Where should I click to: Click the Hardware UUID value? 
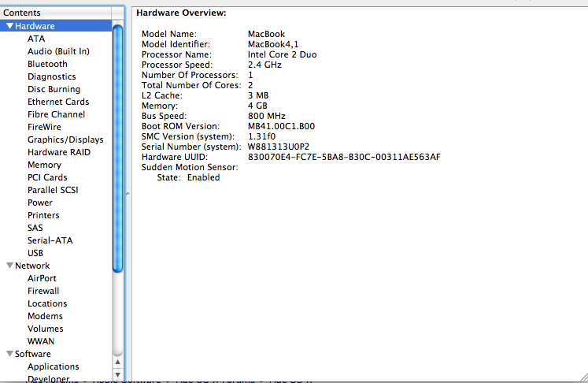coord(344,157)
